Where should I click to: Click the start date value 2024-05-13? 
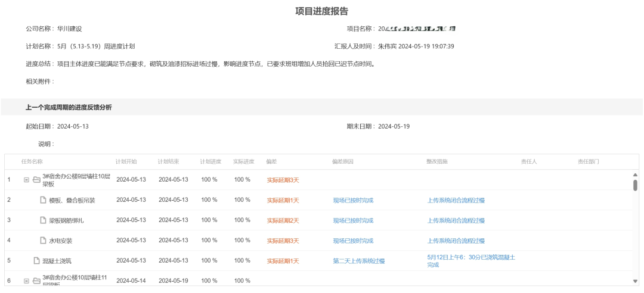click(x=73, y=126)
